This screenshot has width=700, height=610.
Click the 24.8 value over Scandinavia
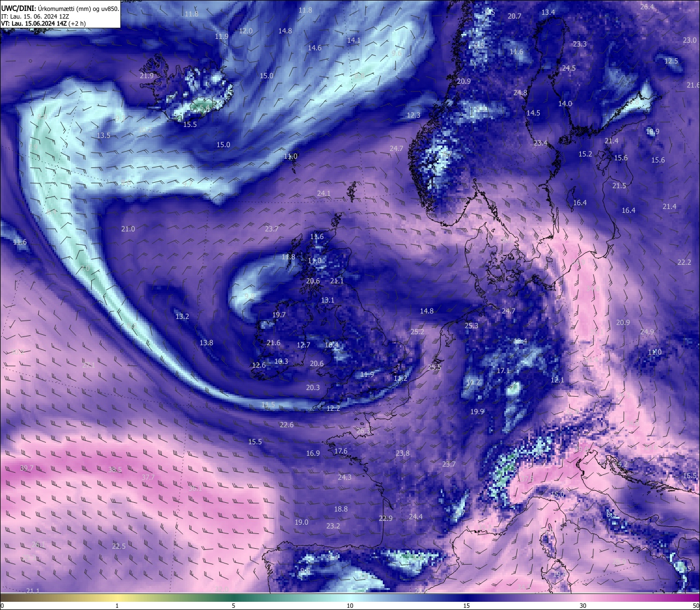(520, 92)
